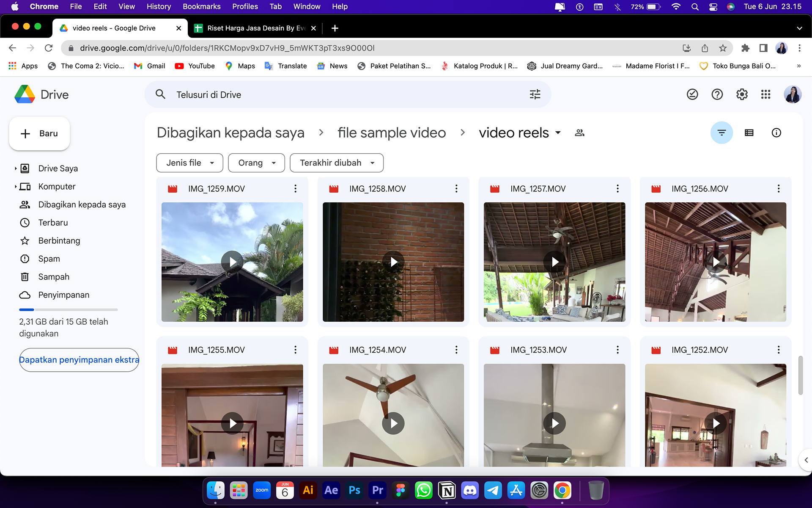Open more actions for IMG_1258.MOV

point(456,189)
